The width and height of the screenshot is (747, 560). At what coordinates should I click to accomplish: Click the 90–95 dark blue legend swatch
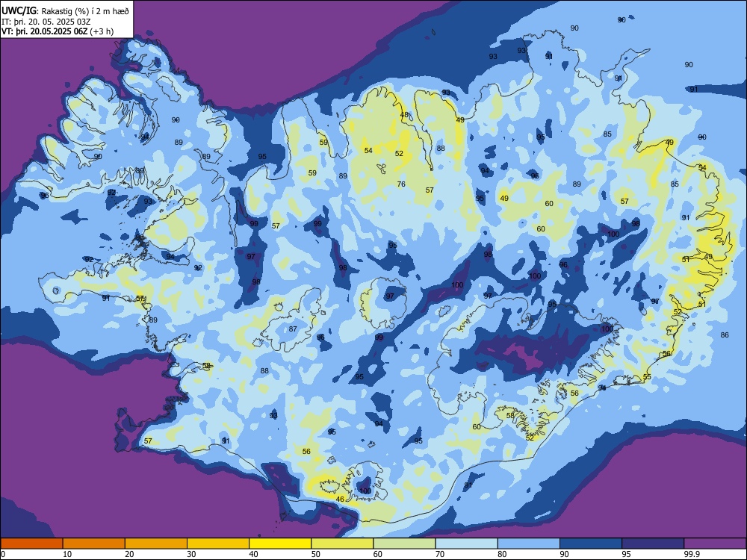coord(591,544)
